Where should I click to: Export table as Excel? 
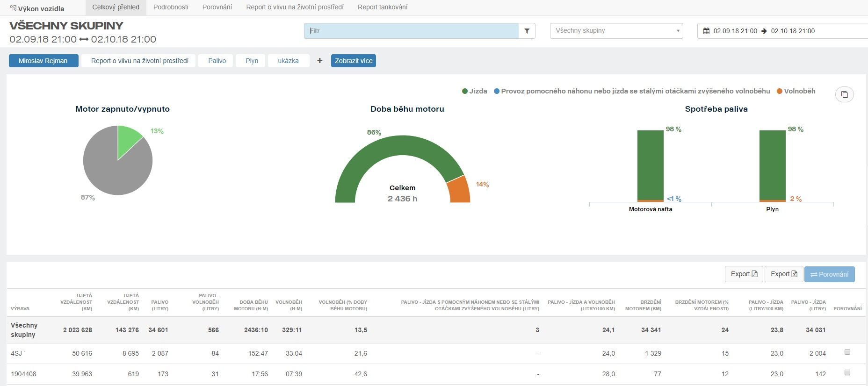(784, 274)
